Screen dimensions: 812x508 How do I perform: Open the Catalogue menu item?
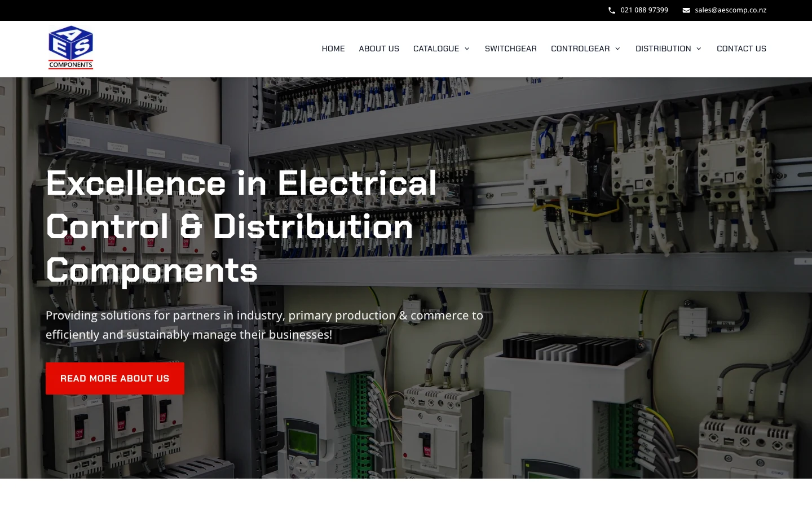(436, 49)
